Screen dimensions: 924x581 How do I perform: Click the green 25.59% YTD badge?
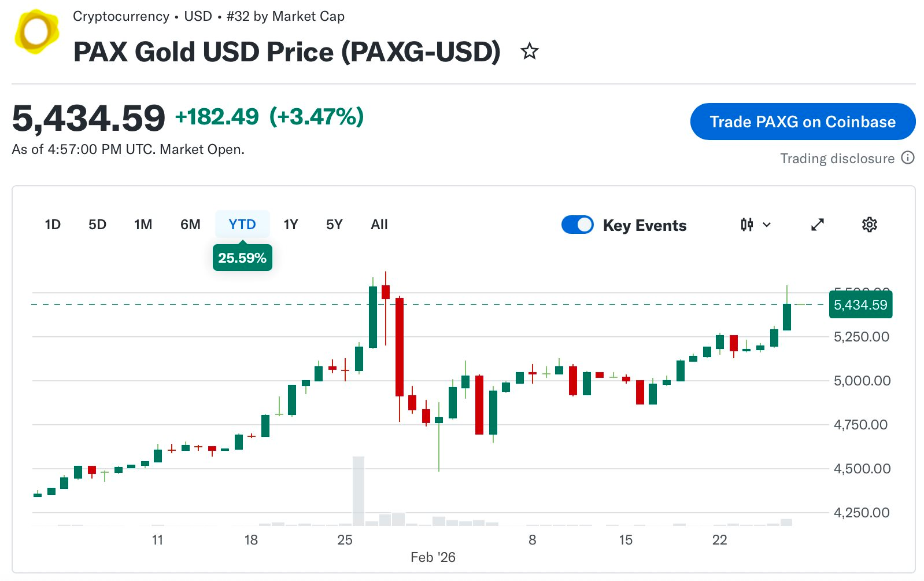[242, 258]
